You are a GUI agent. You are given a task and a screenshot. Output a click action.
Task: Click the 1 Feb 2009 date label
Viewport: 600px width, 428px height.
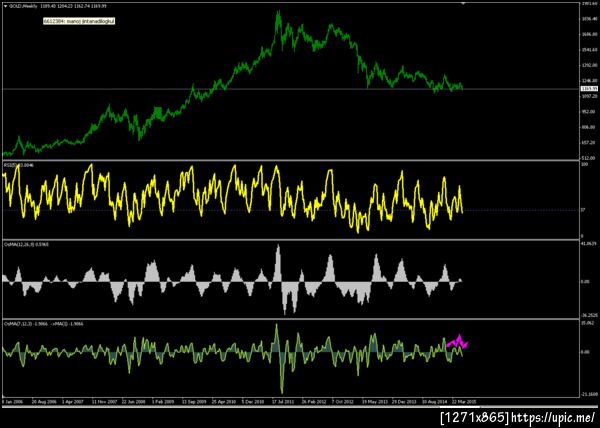163,402
